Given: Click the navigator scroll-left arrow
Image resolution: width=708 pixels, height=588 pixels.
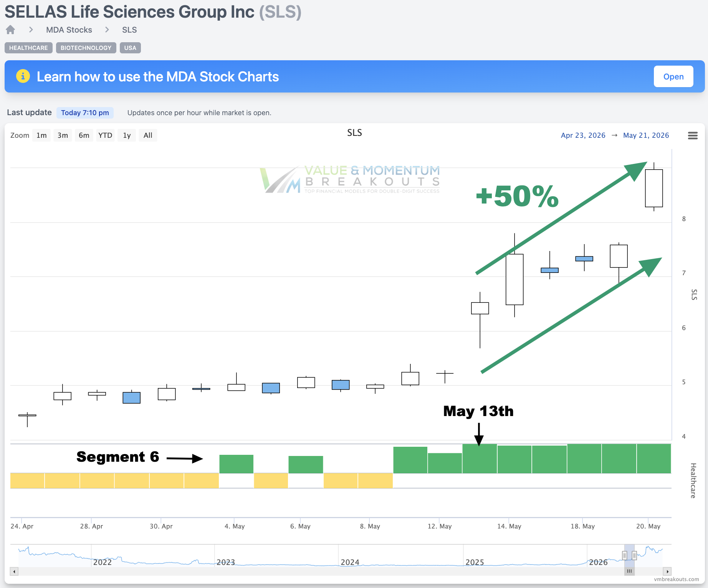Looking at the screenshot, I should 14,571.
